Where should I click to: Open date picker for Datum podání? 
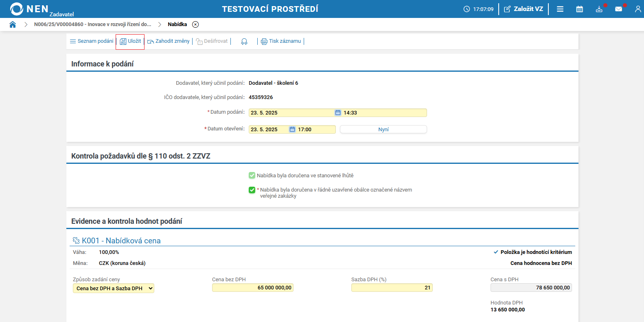point(338,112)
